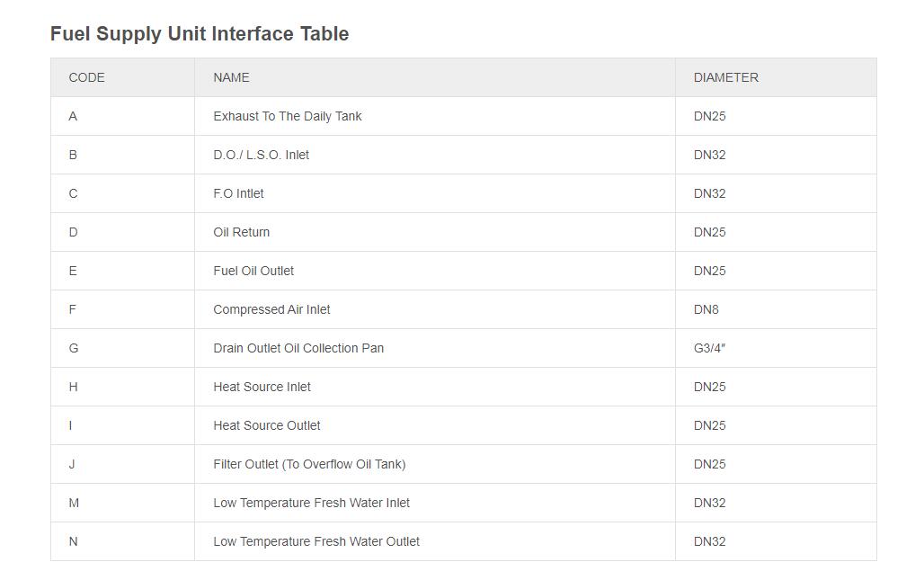This screenshot has height=580, width=924.
Task: Select Drain Outlet Oil Collection Pan cell
Action: (298, 348)
